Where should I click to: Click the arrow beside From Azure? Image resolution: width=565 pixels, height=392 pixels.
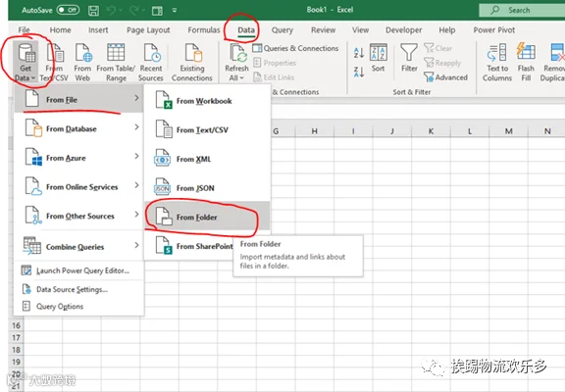(136, 156)
